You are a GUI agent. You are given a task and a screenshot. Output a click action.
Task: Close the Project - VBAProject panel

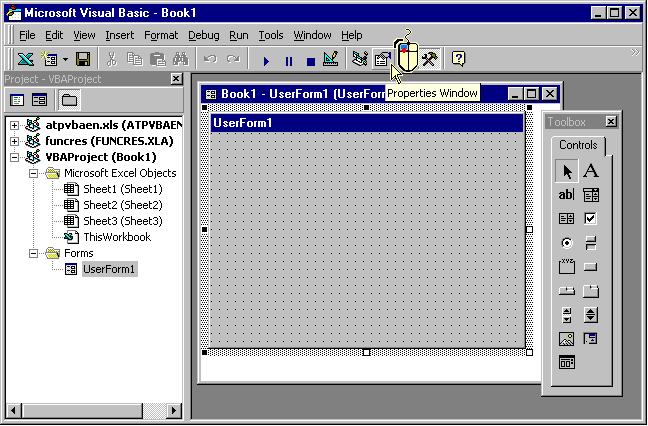coord(176,79)
